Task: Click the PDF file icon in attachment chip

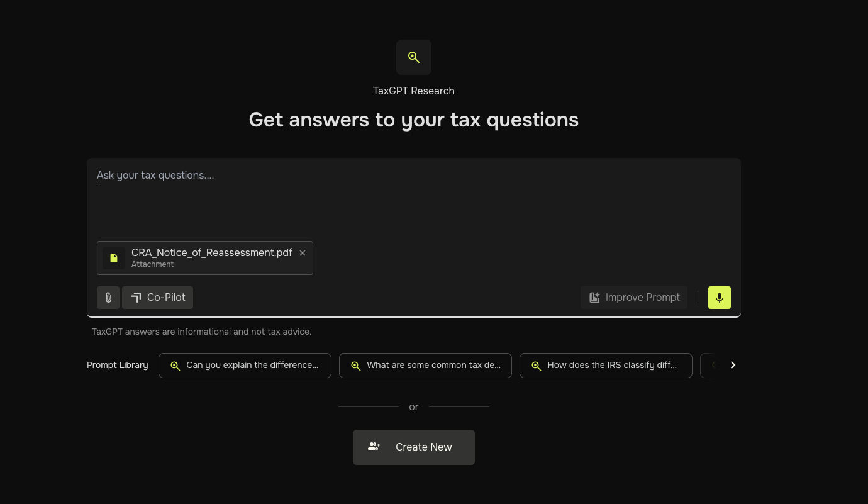Action: [114, 258]
